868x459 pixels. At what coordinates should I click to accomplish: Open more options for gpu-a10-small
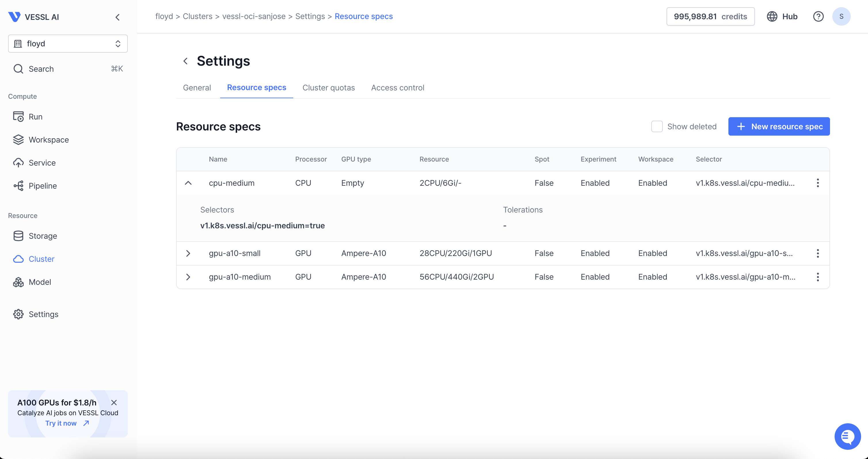(x=817, y=253)
